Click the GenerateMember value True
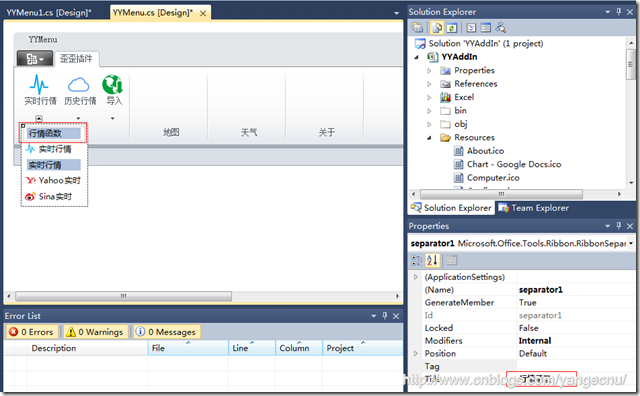This screenshot has width=640, height=396. 528,303
